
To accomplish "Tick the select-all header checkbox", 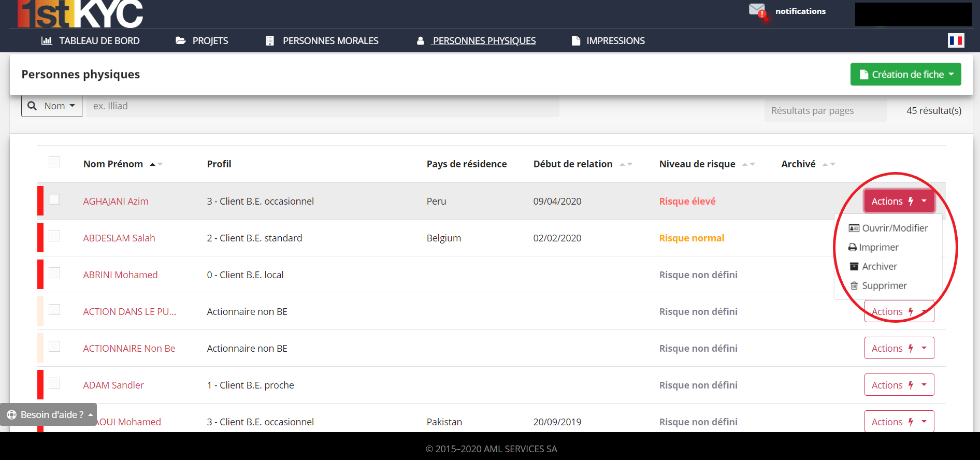I will (x=54, y=162).
